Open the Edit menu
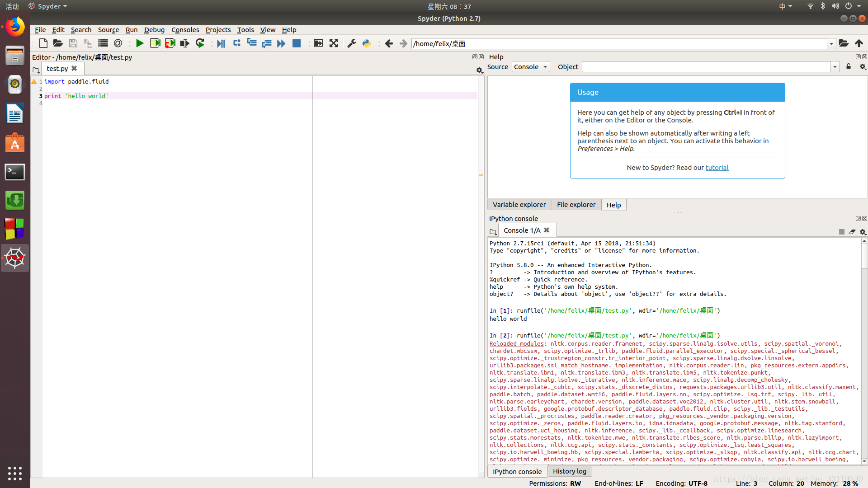 pos(58,30)
